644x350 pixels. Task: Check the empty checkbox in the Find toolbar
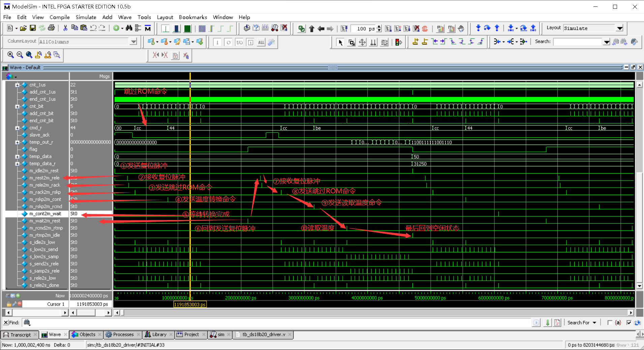610,322
